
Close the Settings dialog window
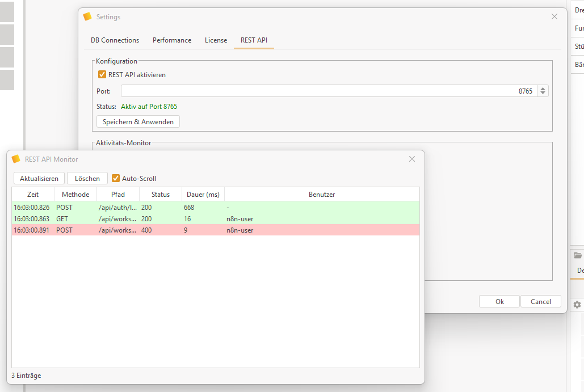554,16
